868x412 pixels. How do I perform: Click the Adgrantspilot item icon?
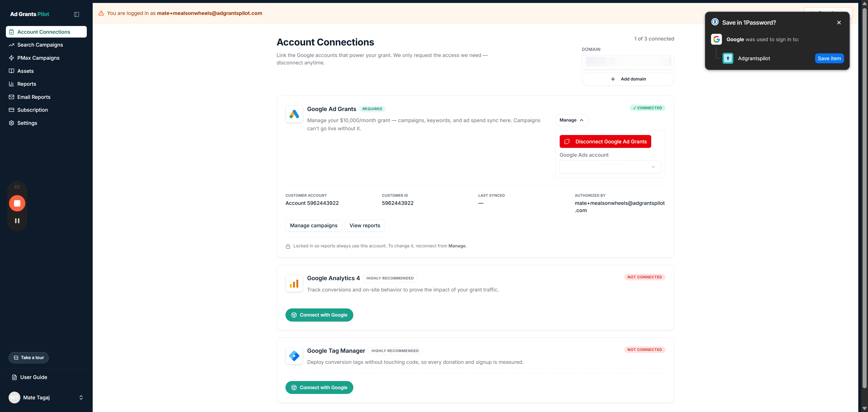click(728, 58)
